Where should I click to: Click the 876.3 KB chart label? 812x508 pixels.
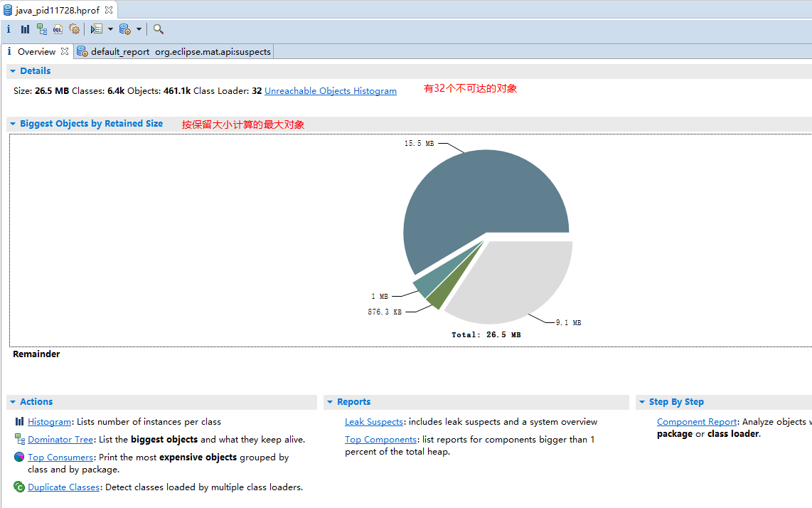385,312
